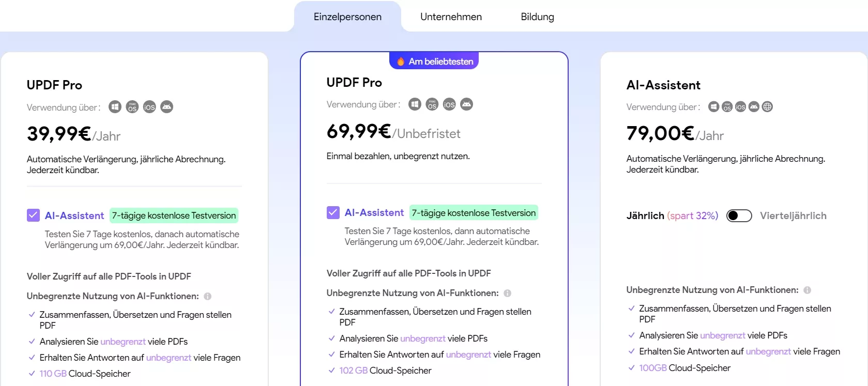Click 7-tägige kostenlose Testversion badge in 39,99€ plan
The height and width of the screenshot is (386, 868).
pyautogui.click(x=174, y=215)
